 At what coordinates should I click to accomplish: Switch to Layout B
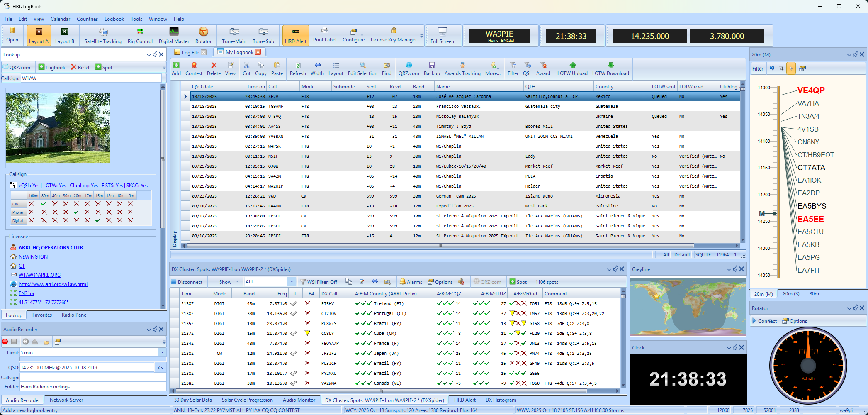pyautogui.click(x=65, y=35)
